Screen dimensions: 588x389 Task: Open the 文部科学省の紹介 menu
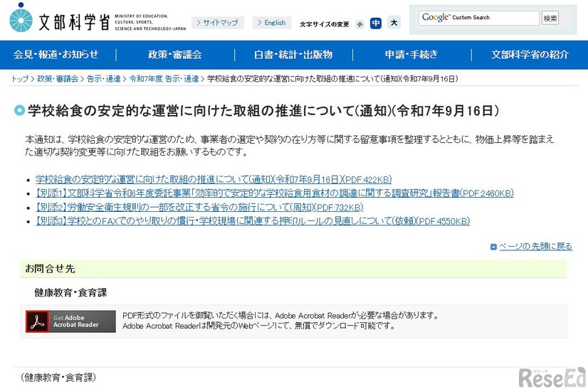click(x=530, y=55)
